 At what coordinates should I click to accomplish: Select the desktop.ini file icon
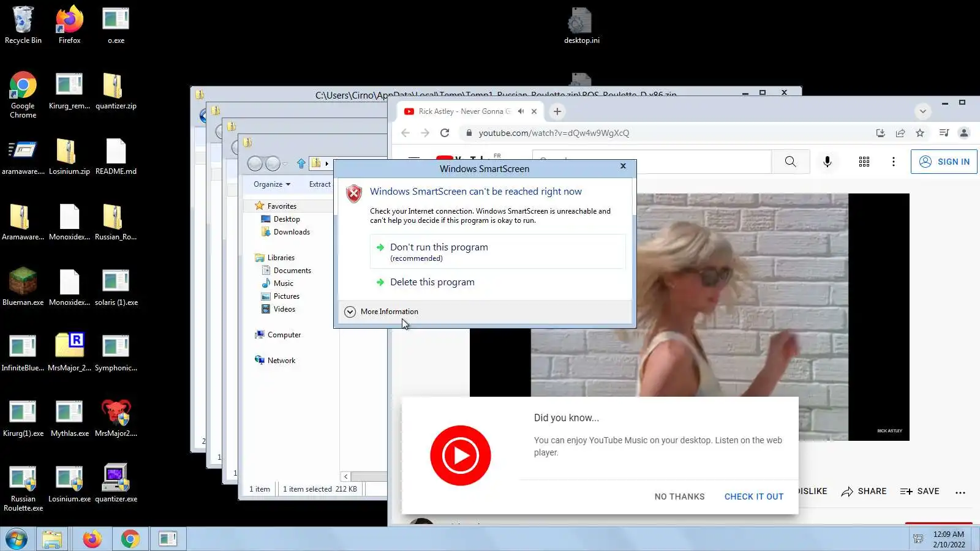tap(581, 25)
